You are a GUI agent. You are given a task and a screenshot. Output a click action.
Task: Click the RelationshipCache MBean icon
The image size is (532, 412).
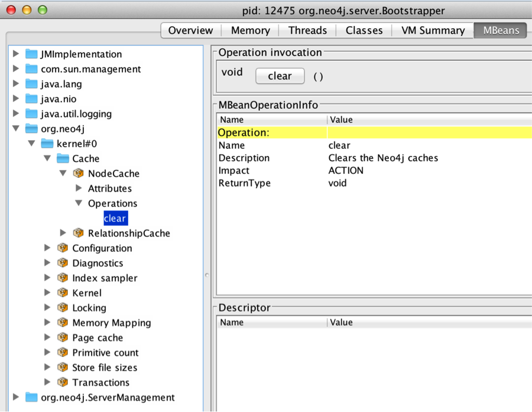click(x=79, y=233)
